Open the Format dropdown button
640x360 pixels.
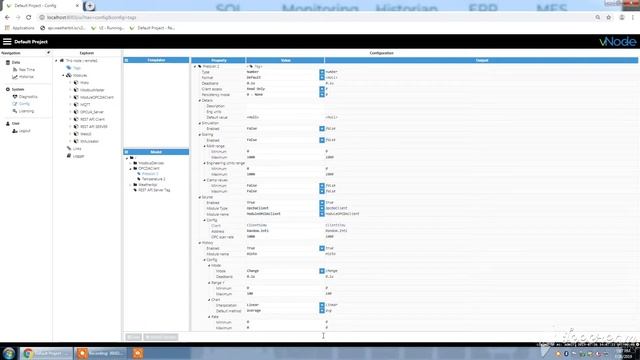click(x=322, y=77)
